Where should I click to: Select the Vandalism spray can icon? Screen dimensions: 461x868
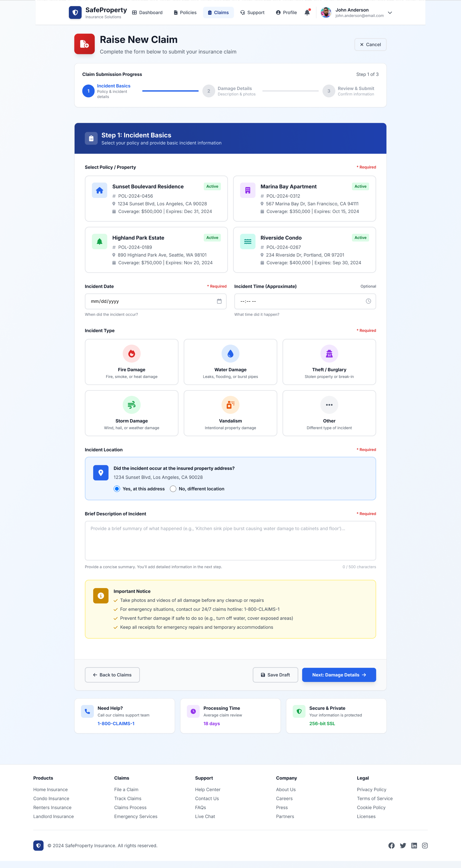(x=230, y=405)
